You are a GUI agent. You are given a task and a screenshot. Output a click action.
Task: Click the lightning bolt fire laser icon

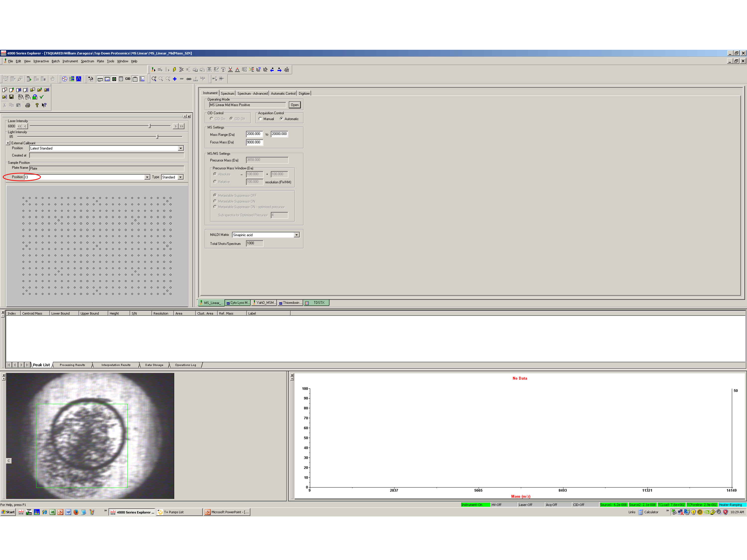point(174,69)
